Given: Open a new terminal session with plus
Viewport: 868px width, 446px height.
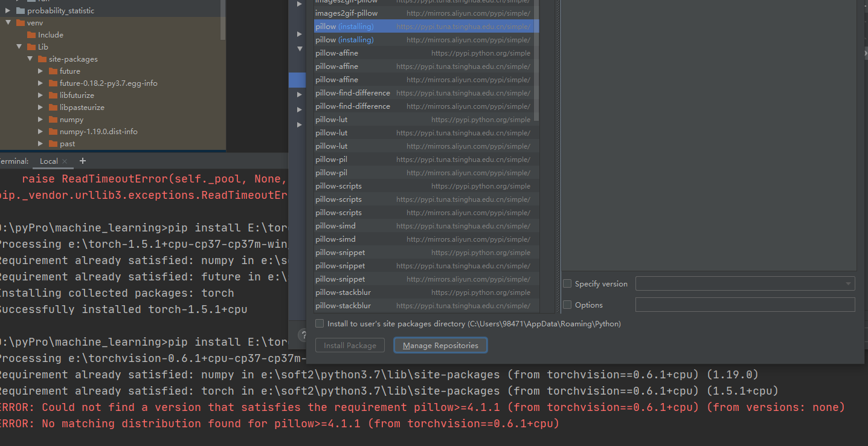Looking at the screenshot, I should click(x=83, y=161).
